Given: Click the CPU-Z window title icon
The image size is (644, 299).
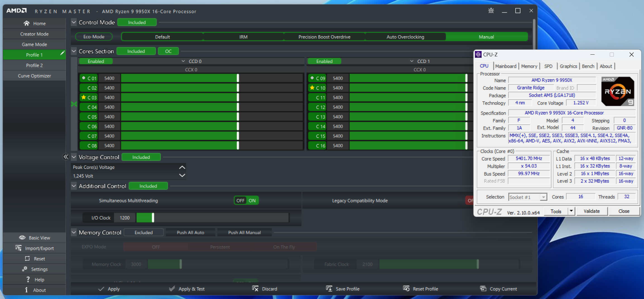Looking at the screenshot, I should pos(478,54).
